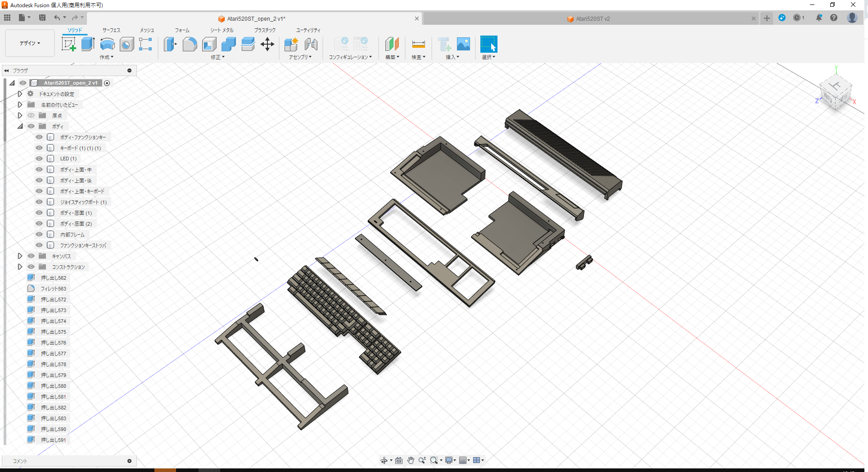This screenshot has height=472, width=868.
Task: Open the 作成 dropdown menu
Action: point(106,57)
